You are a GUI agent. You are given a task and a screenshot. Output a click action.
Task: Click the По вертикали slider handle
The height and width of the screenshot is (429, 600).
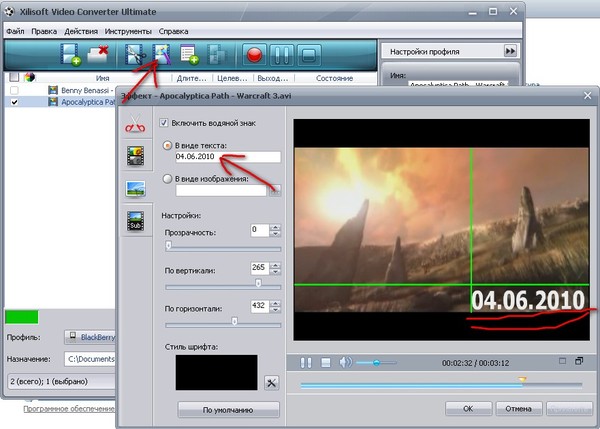tap(258, 283)
